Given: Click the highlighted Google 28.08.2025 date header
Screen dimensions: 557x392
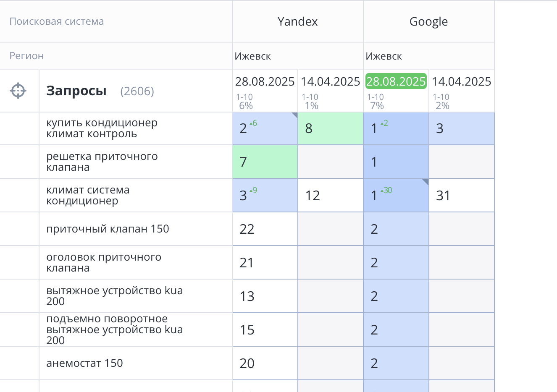Looking at the screenshot, I should (396, 81).
